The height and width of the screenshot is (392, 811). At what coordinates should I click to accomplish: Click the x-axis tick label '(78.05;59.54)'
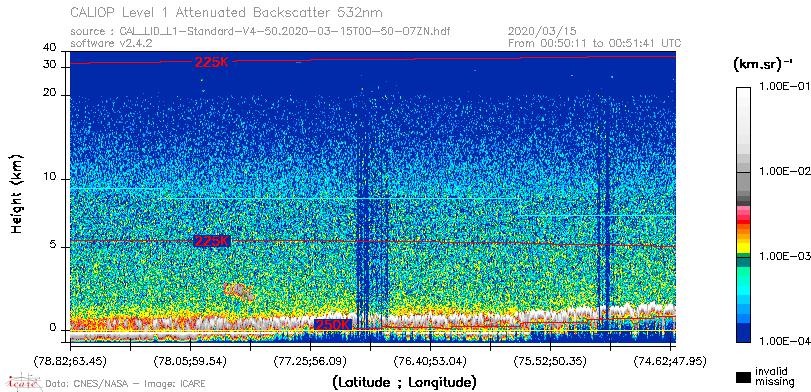190,361
